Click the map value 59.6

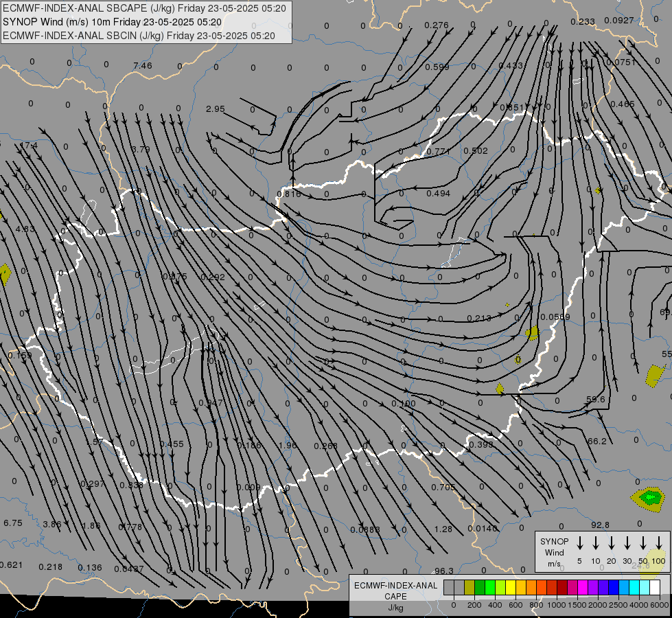click(x=596, y=399)
